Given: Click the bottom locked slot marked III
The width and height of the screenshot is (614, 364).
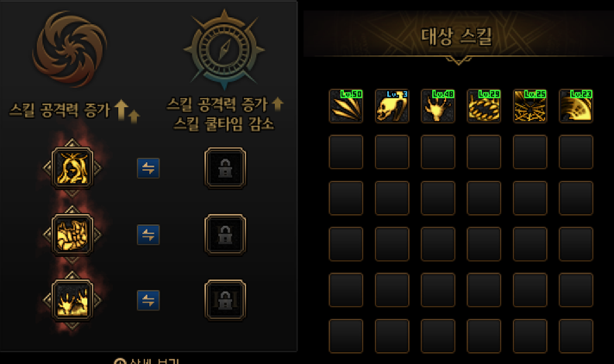Looking at the screenshot, I should point(225,300).
